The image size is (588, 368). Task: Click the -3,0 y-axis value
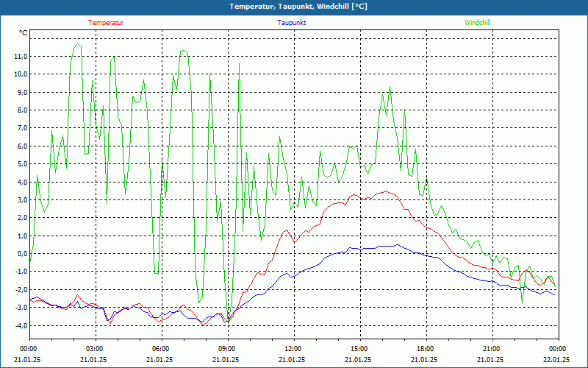(21, 308)
